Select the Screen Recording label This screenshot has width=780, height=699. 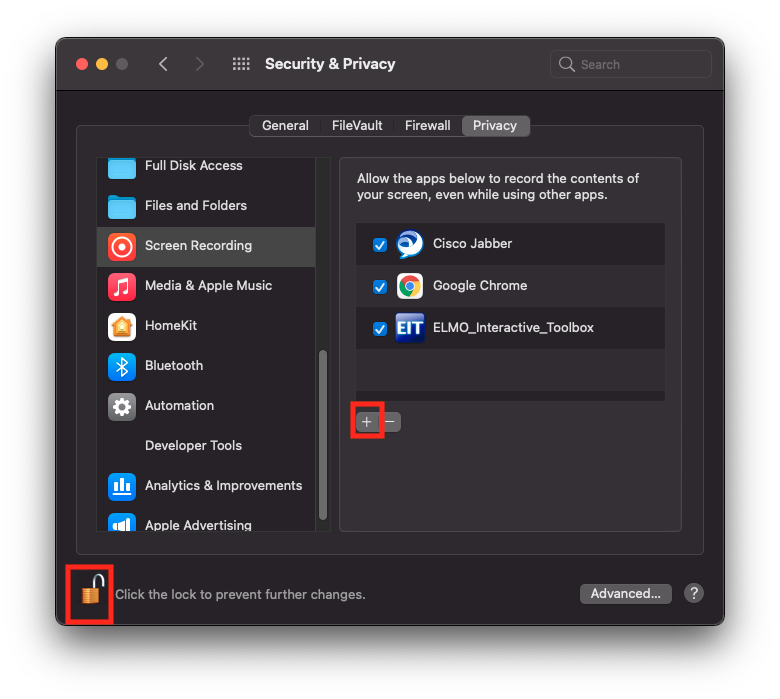coord(198,246)
